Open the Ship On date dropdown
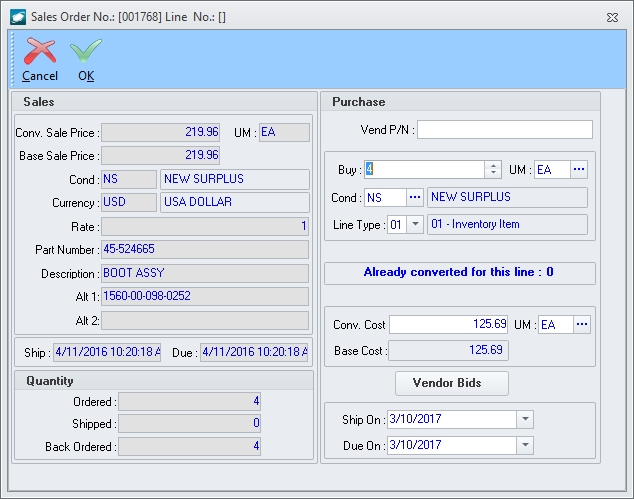This screenshot has width=634, height=499. 525,419
